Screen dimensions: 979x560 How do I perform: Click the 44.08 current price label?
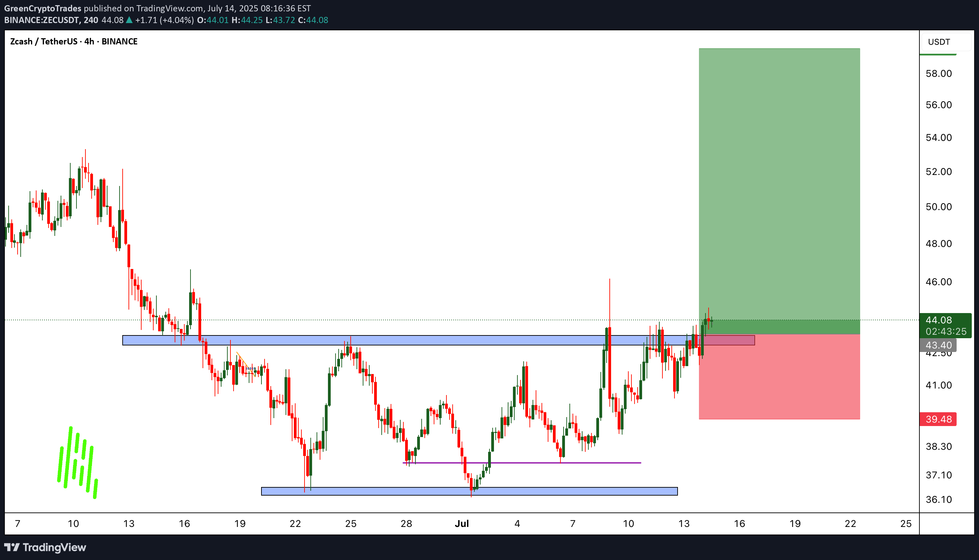point(939,320)
